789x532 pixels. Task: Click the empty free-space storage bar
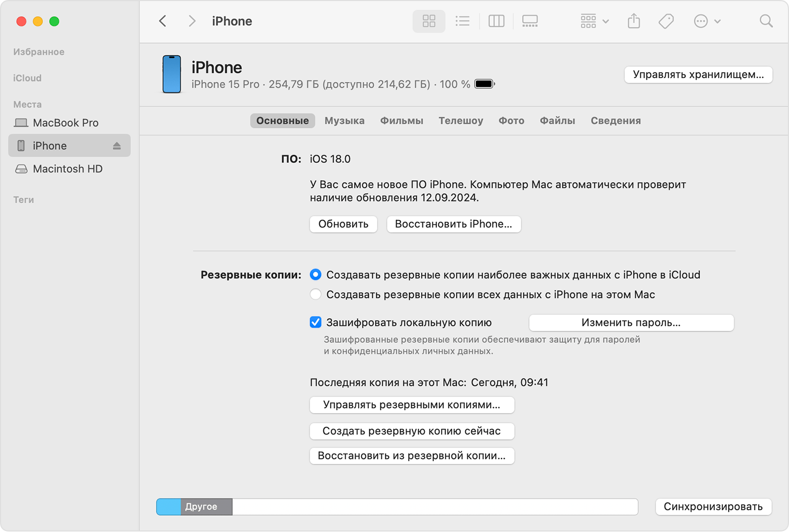click(x=435, y=507)
